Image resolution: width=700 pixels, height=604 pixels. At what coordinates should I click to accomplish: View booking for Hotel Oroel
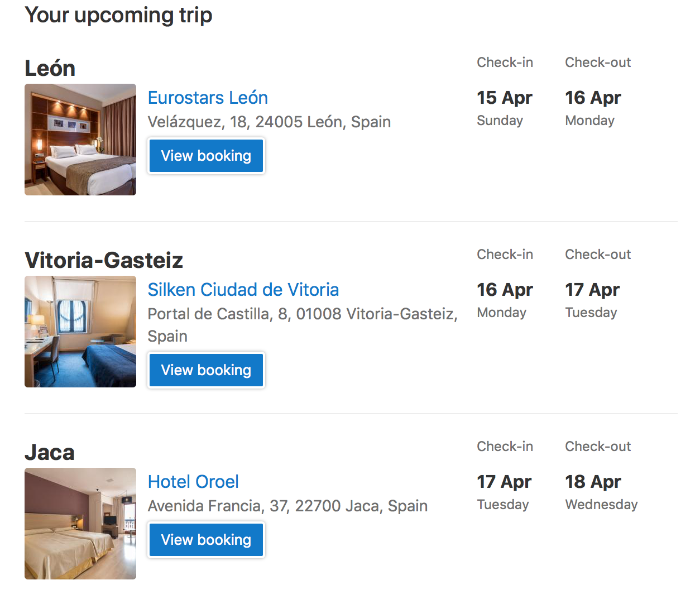[206, 540]
